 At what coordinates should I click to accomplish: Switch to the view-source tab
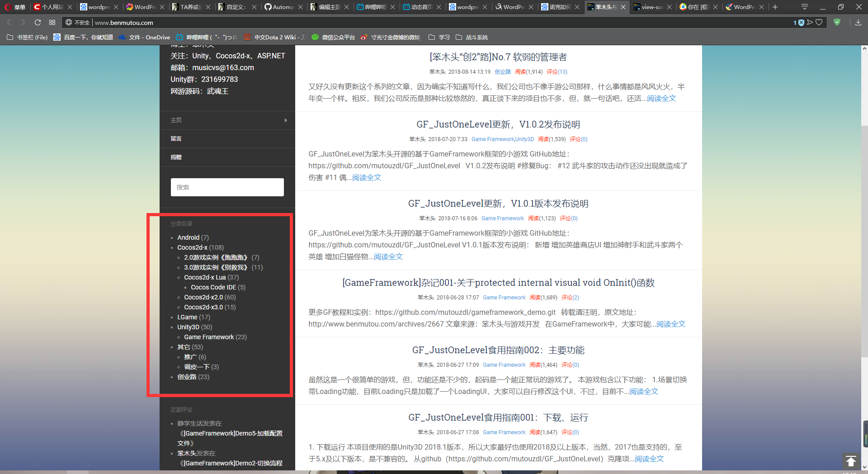(652, 7)
